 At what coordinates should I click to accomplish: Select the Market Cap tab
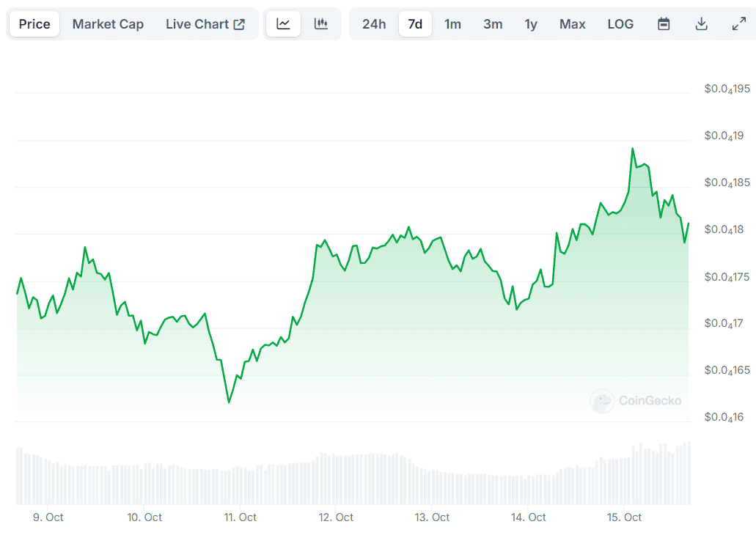pos(108,24)
